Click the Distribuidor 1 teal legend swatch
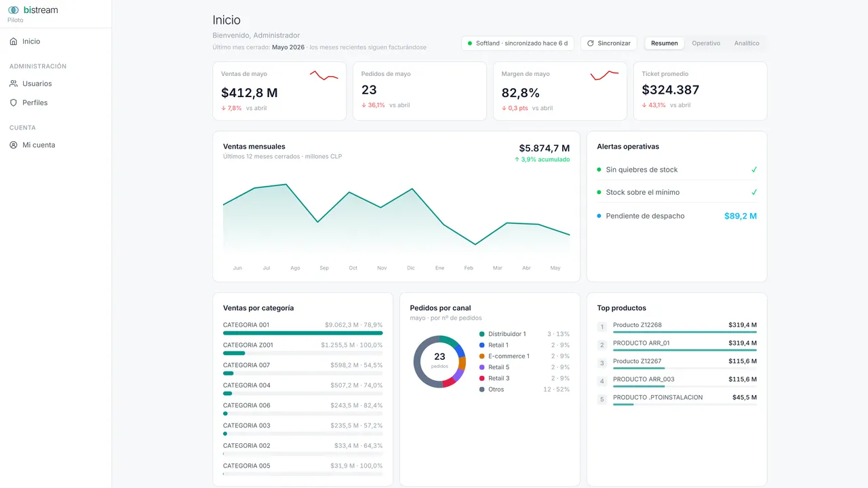The image size is (868, 488). (482, 334)
